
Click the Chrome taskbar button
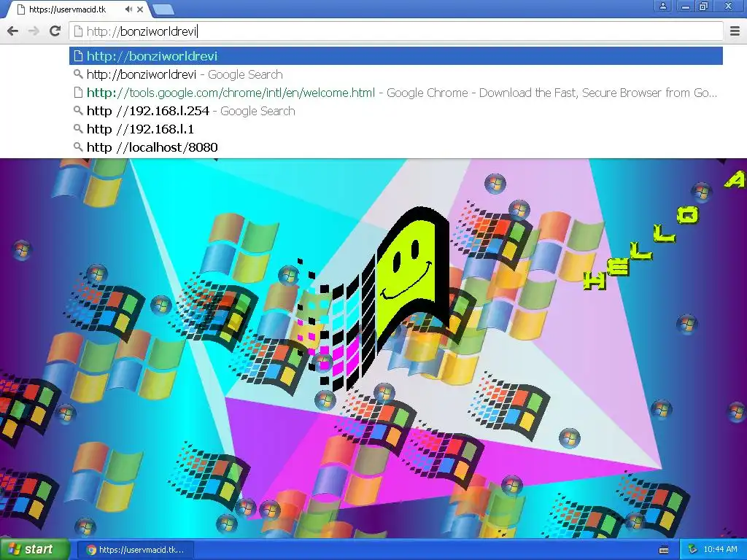pyautogui.click(x=135, y=550)
